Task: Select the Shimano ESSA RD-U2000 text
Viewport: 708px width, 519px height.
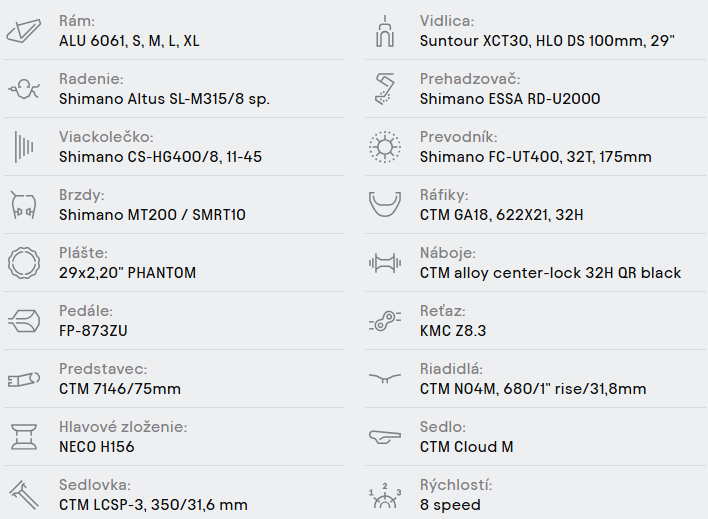Action: coord(510,99)
